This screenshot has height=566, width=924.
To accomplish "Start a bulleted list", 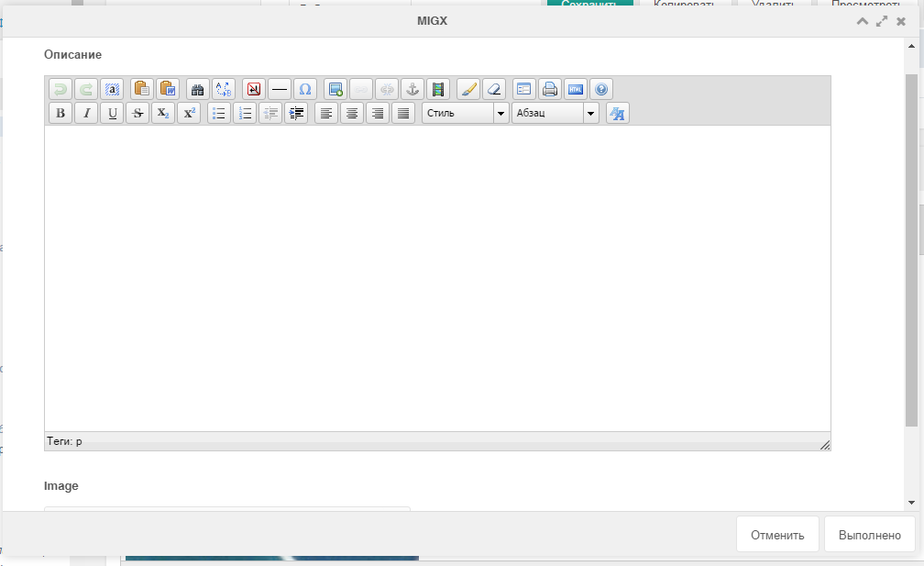I will point(218,113).
